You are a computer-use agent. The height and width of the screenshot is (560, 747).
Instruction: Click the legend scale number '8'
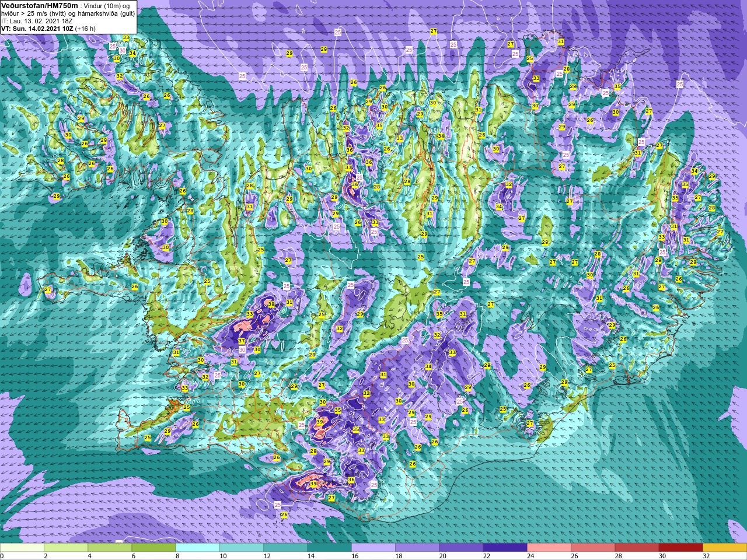pos(177,556)
